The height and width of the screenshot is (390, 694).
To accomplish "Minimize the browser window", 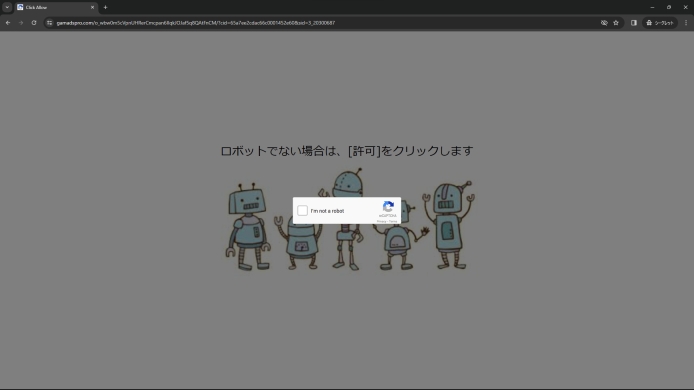I will click(x=652, y=7).
